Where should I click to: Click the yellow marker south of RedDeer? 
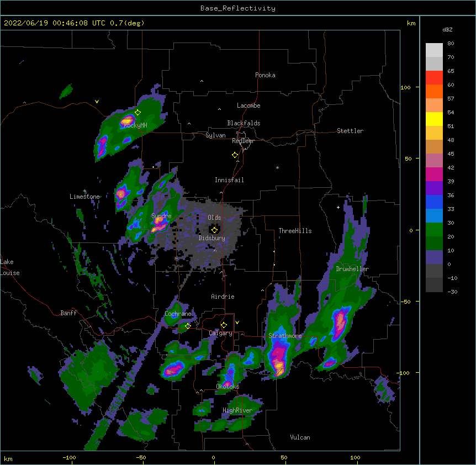pyautogui.click(x=235, y=155)
